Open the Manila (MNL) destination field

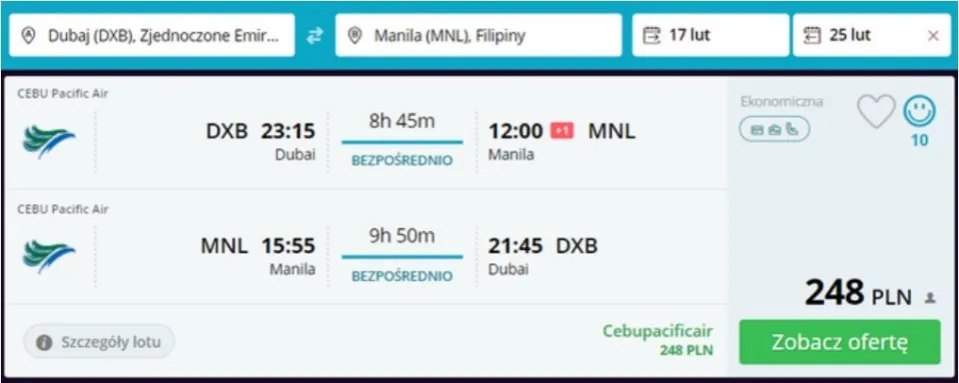478,35
